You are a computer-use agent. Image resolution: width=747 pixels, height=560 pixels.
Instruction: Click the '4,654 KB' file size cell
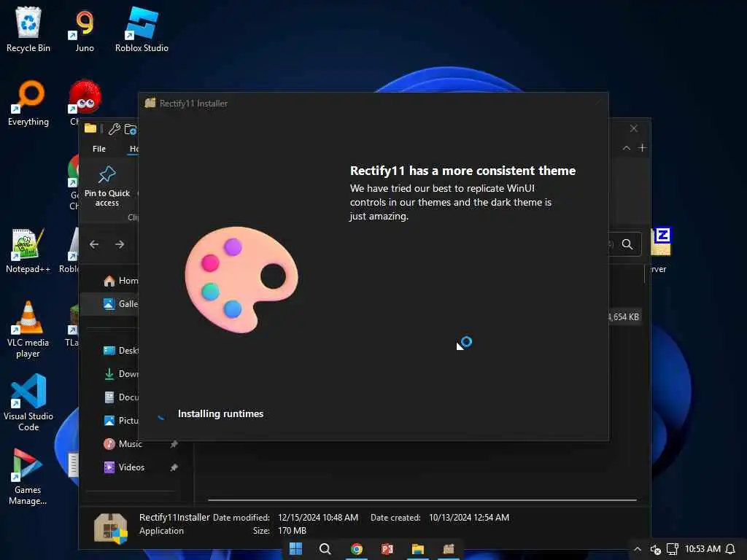pos(624,316)
